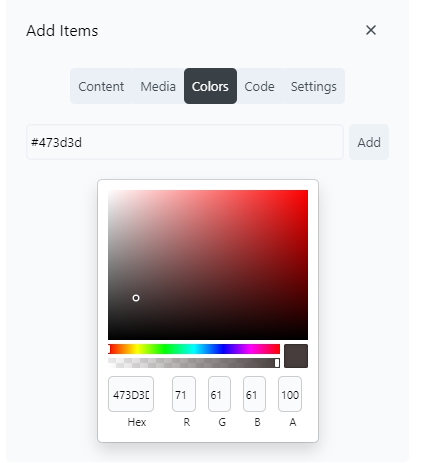Go to the Code tab

(259, 86)
